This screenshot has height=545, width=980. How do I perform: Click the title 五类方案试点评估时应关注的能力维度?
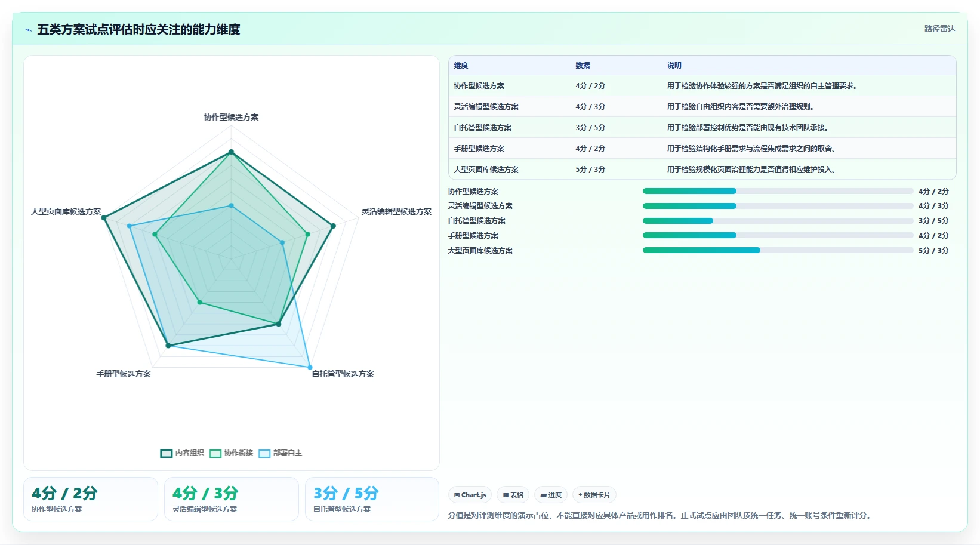[x=138, y=29]
